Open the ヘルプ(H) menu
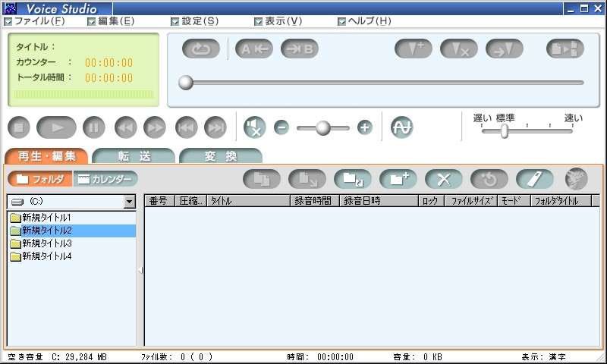Screen dimensions: 607x364 tap(365, 21)
